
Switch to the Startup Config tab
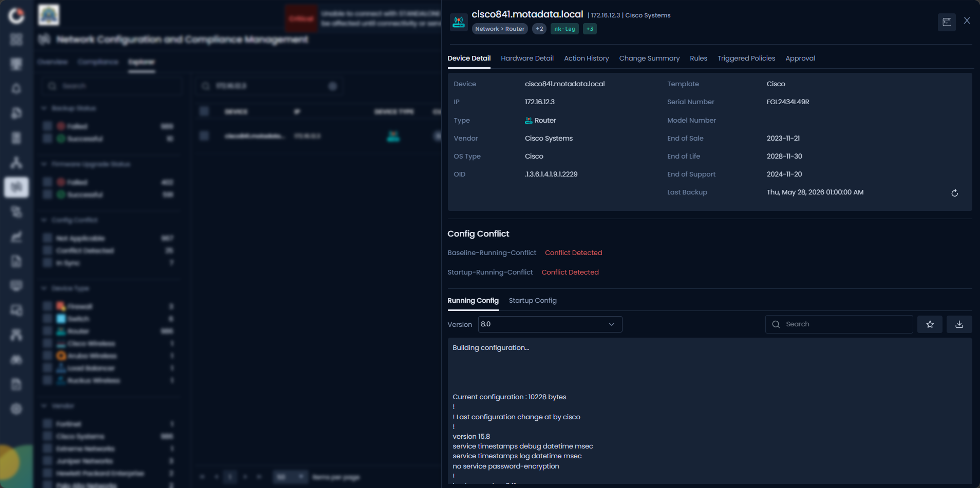(533, 301)
